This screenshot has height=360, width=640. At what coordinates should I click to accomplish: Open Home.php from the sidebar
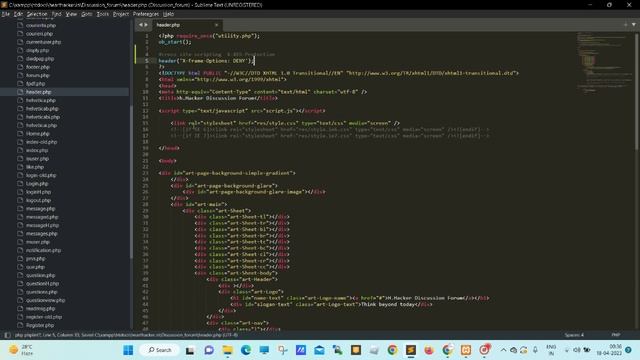[38, 134]
